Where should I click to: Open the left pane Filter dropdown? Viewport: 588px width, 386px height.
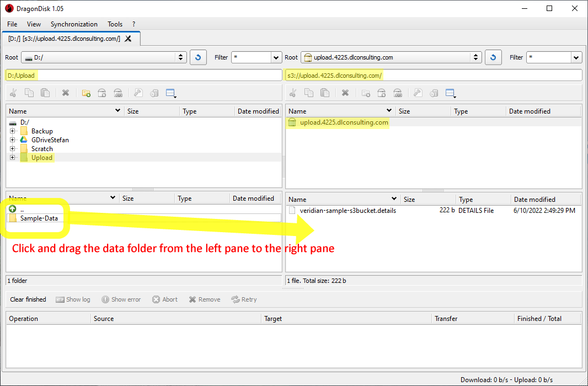[275, 57]
